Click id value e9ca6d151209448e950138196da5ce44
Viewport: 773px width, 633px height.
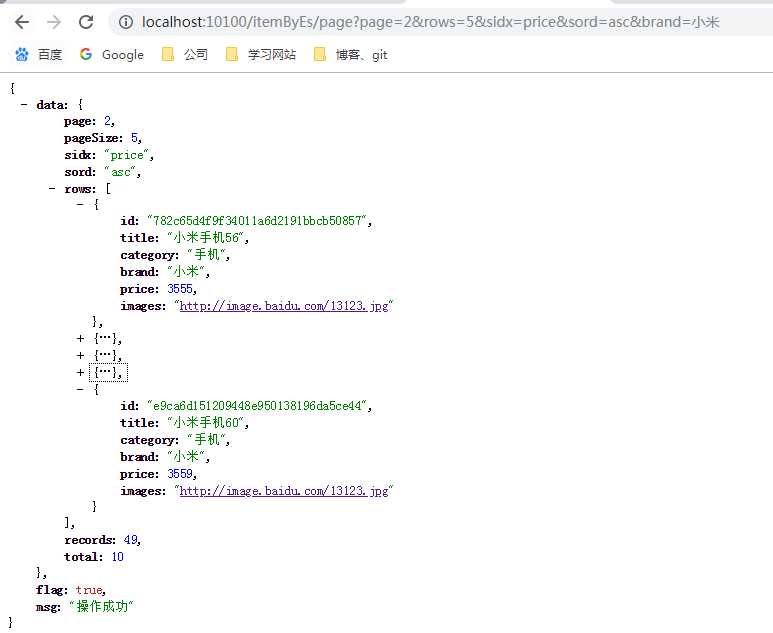(259, 406)
